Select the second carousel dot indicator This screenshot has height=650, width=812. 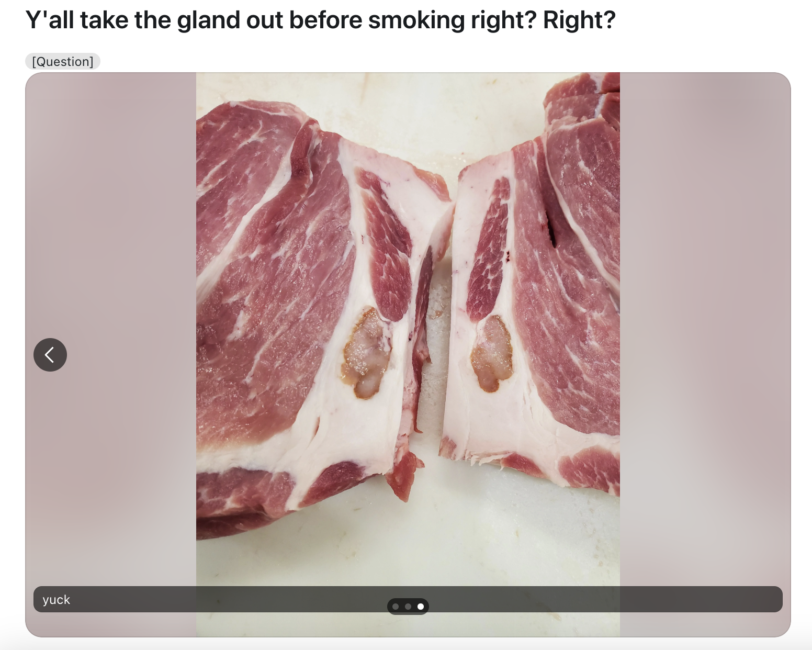408,607
